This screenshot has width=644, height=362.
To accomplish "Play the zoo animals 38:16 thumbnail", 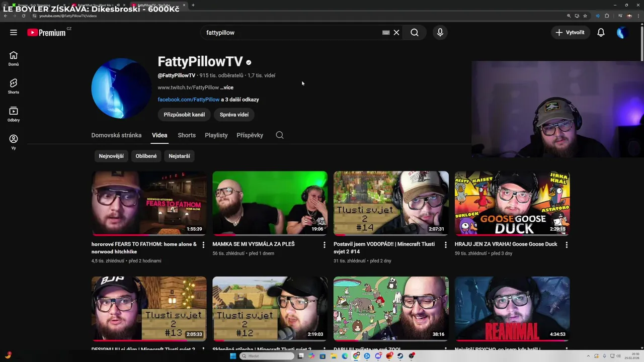I will coord(391,309).
